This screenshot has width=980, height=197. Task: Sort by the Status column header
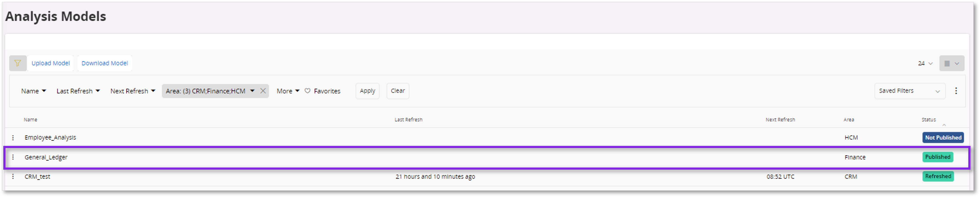[x=928, y=120]
